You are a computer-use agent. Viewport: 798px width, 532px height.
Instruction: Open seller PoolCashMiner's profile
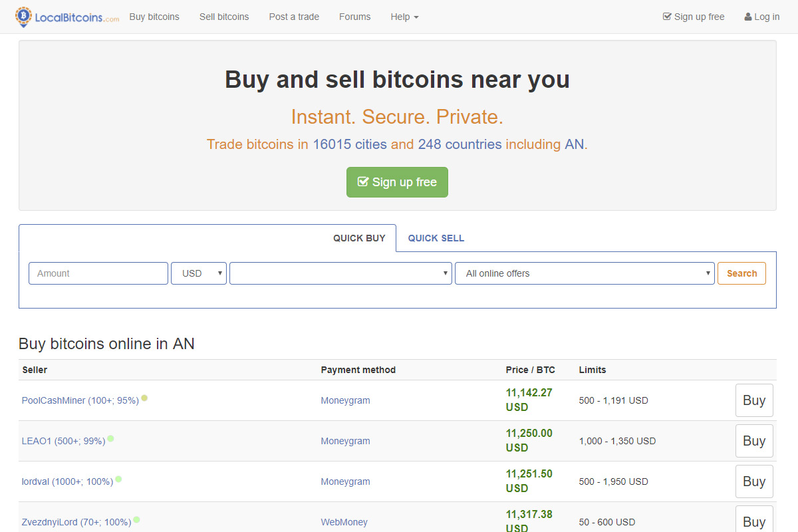point(80,400)
